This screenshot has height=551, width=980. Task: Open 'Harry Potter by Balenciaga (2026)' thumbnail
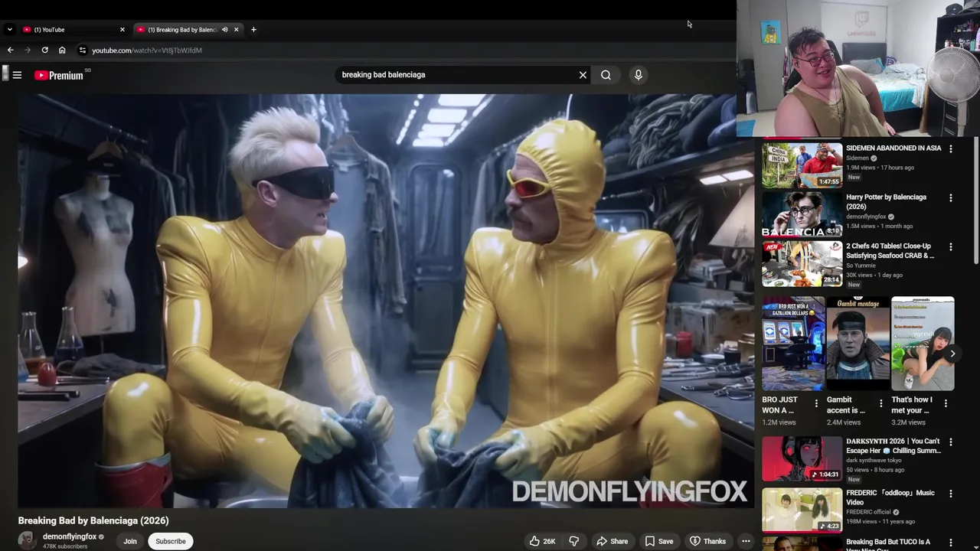[x=802, y=214]
